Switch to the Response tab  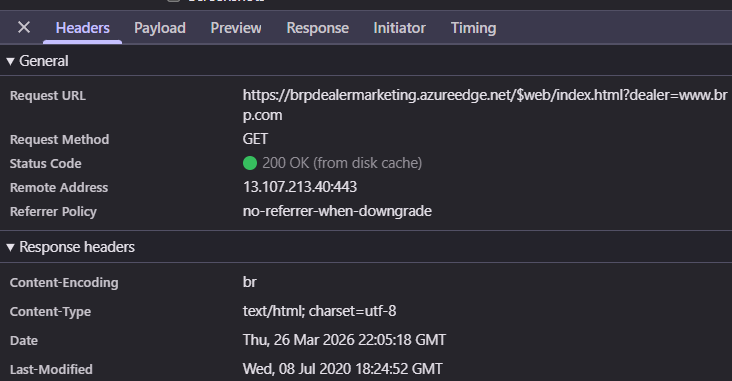(317, 28)
